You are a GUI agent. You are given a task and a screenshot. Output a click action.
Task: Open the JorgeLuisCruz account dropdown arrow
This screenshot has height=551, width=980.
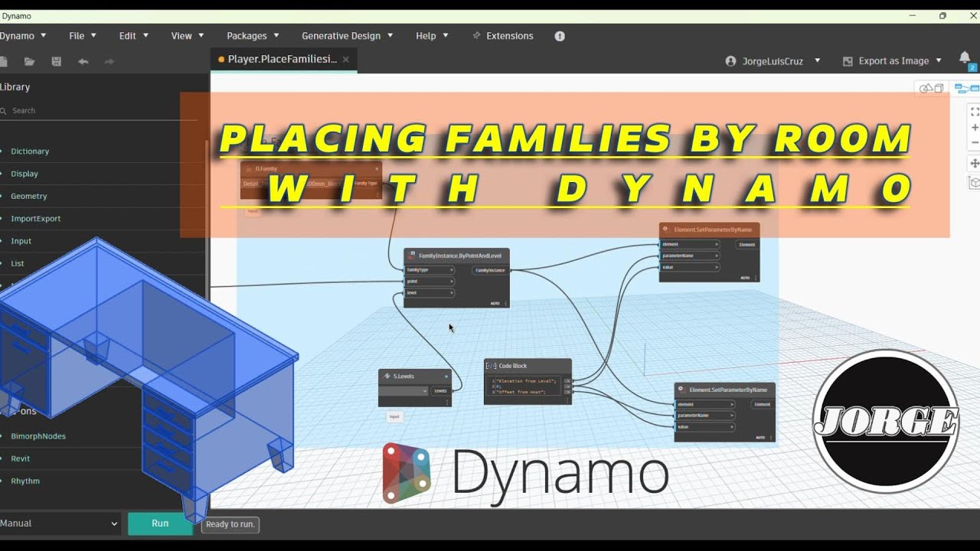point(817,61)
